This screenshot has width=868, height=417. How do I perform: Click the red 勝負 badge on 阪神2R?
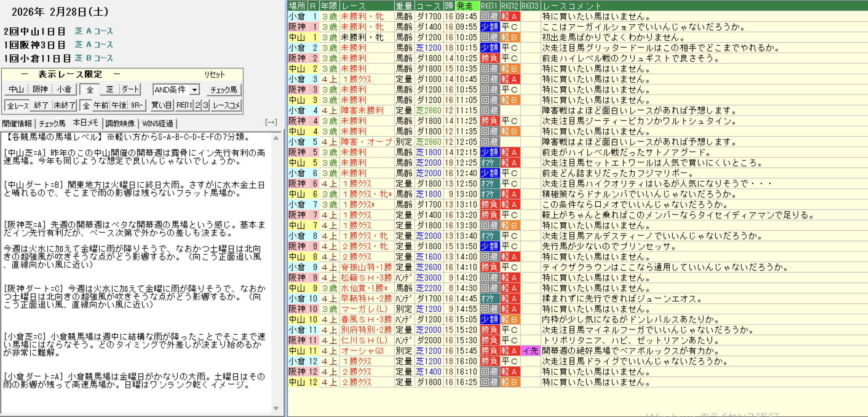pos(489,58)
